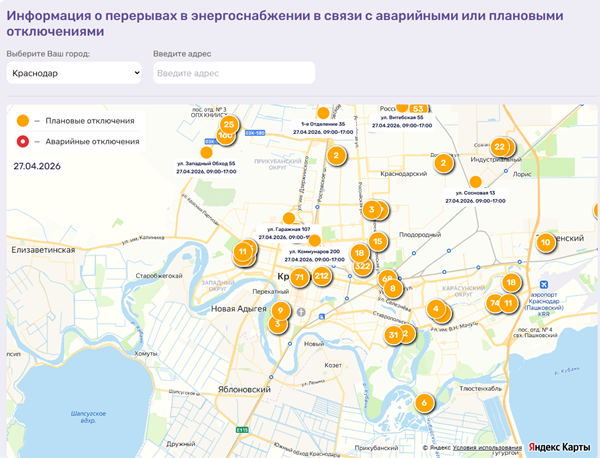This screenshot has width=600, height=458.
Task: Click the outage marker at ул. Западный Обход 55
Action: [x=206, y=153]
